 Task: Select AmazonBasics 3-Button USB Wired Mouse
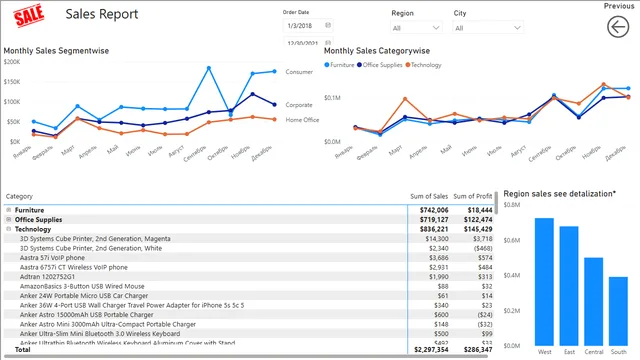pos(248,286)
